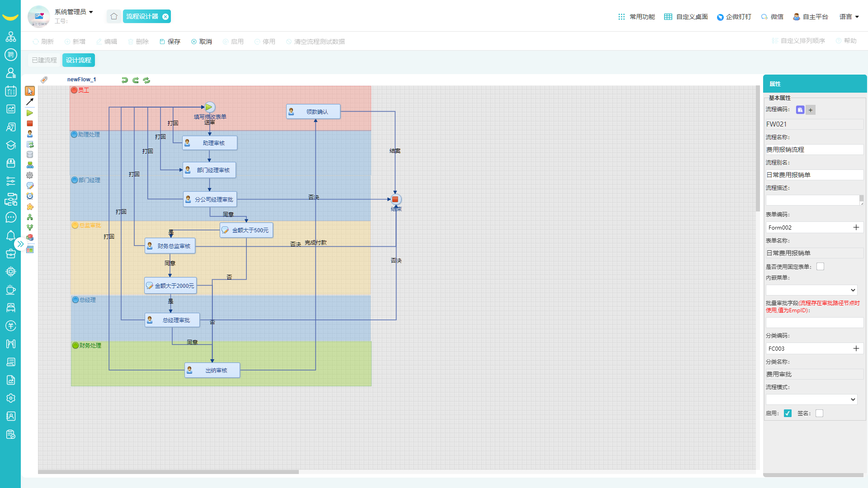Click the redo arrow above canvas
Image resolution: width=868 pixels, height=488 pixels.
[x=136, y=80]
